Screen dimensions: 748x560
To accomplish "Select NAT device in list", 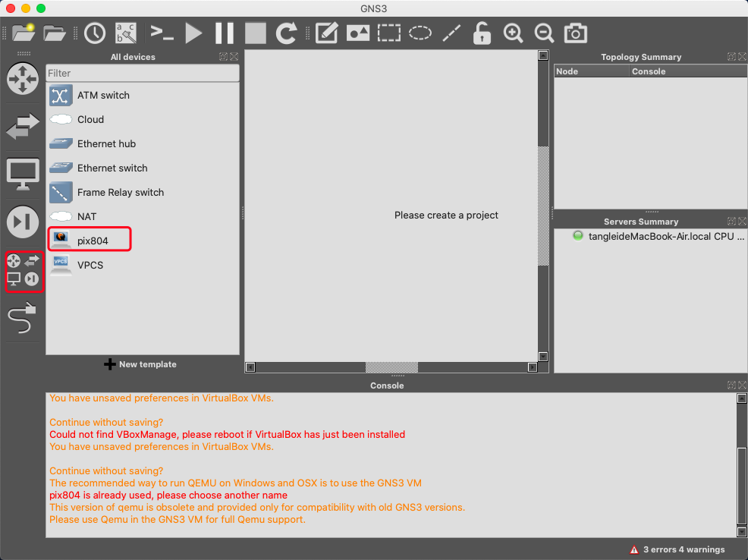I will click(142, 216).
